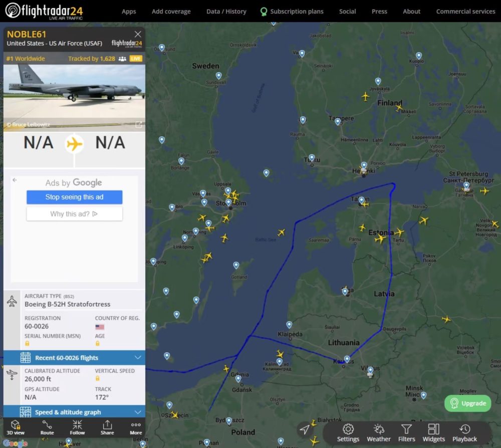Open the photo's external link icon
Screen dimensions: 501x448
tap(139, 125)
